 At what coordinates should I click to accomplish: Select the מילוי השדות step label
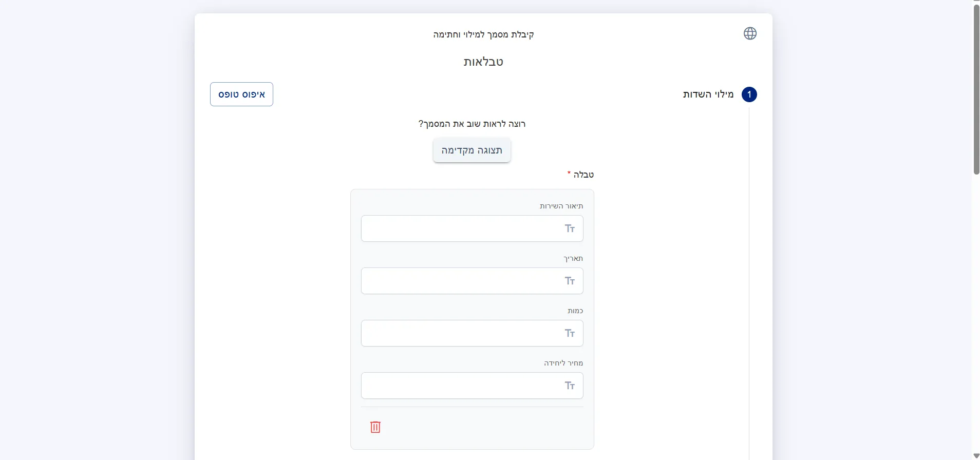(x=708, y=94)
